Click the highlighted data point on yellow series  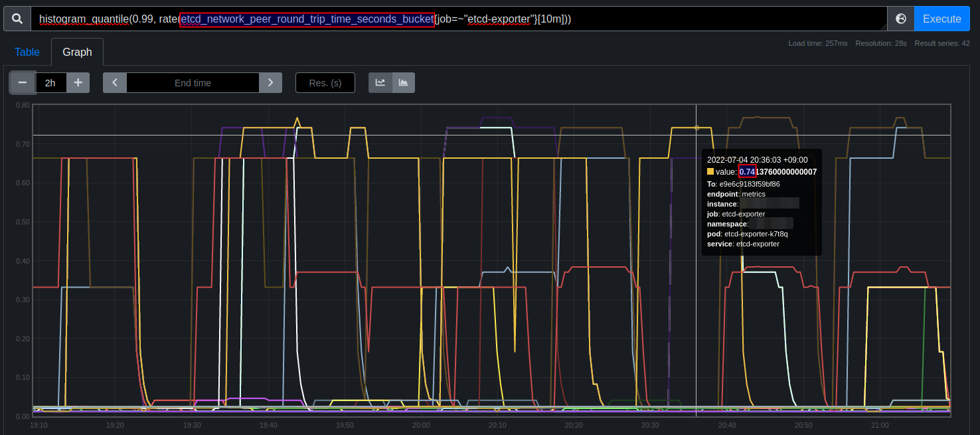click(x=696, y=128)
